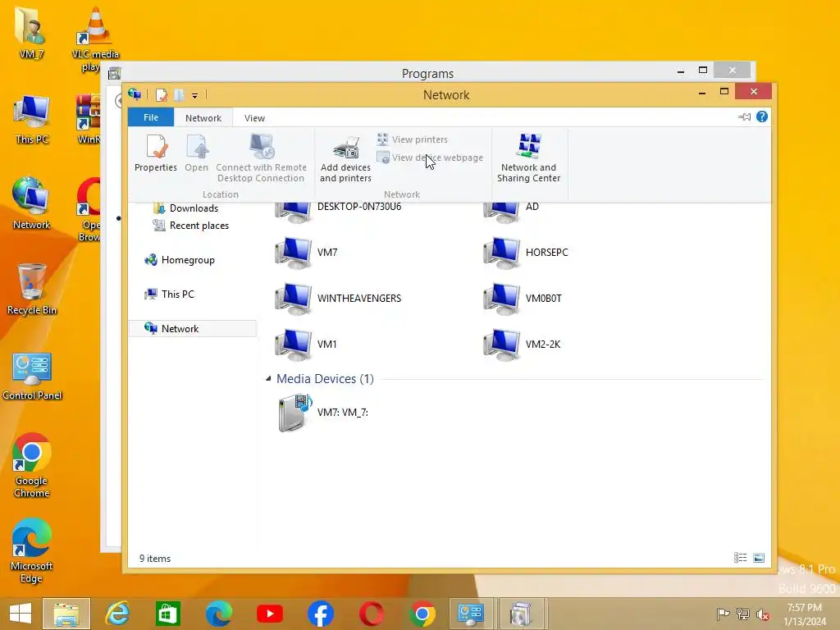Collapse the Media Devices group
Image resolution: width=840 pixels, height=630 pixels.
[268, 379]
